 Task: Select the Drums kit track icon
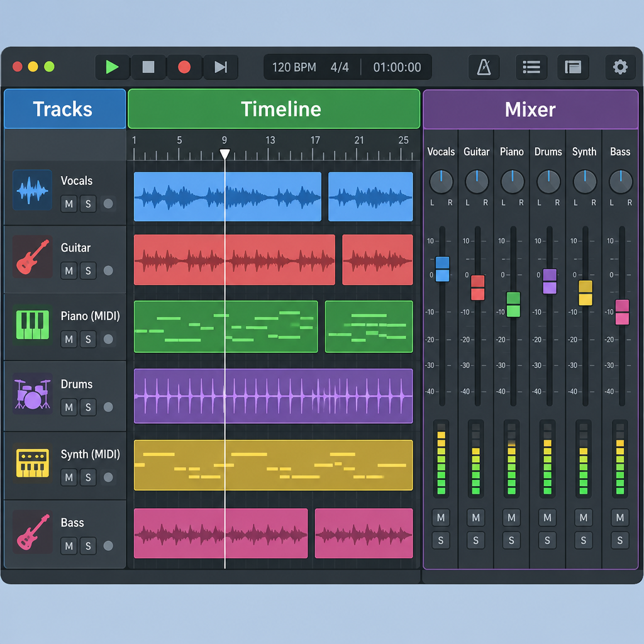[x=33, y=394]
